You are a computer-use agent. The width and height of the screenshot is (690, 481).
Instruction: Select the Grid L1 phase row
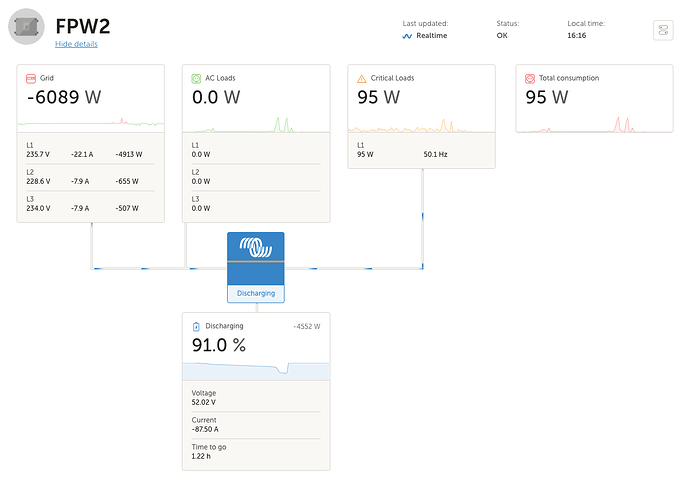[x=91, y=150]
